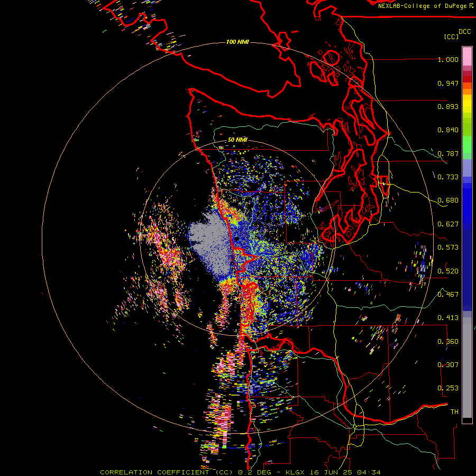The width and height of the screenshot is (476, 476).
Task: Click the TH threshold label on the legend
Action: pyautogui.click(x=454, y=411)
